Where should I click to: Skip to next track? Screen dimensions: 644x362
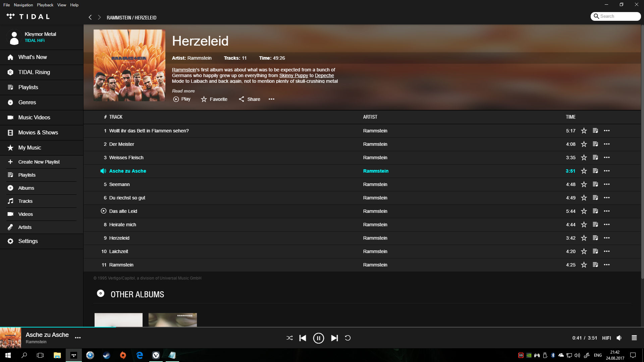click(x=334, y=338)
